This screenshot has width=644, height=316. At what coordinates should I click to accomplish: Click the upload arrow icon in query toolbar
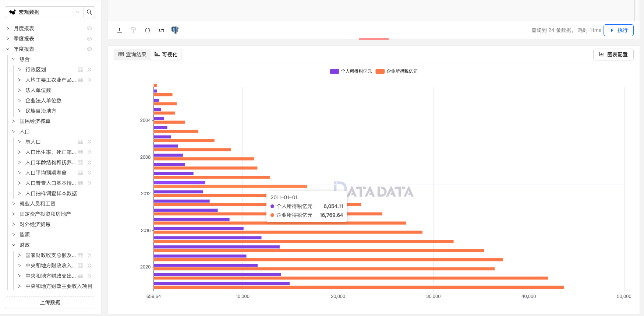pyautogui.click(x=120, y=30)
